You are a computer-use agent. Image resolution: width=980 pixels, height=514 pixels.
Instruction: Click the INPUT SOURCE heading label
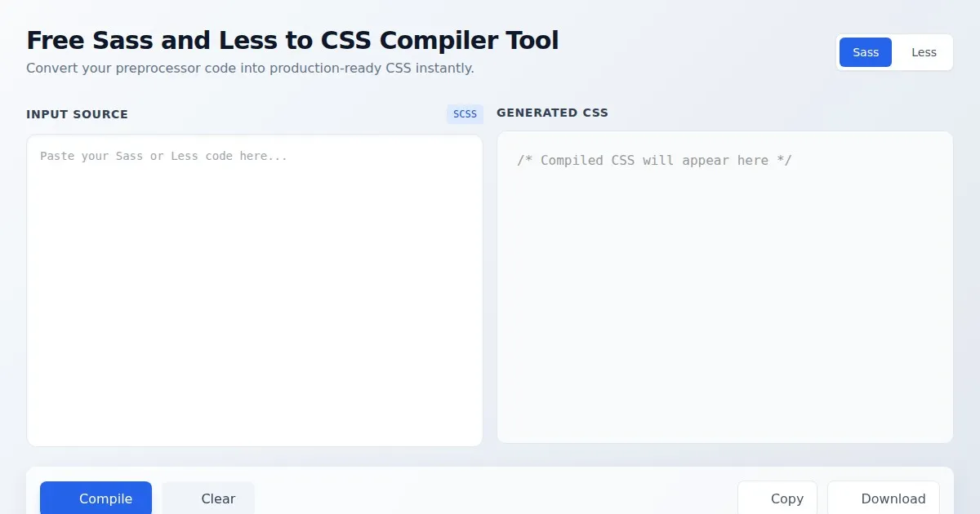tap(77, 114)
